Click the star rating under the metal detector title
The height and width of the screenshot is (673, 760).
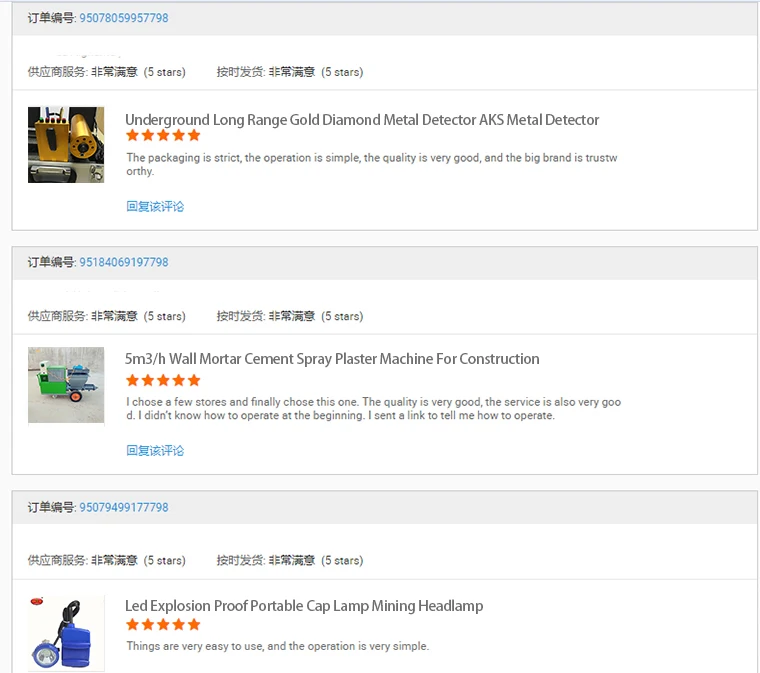tap(163, 136)
